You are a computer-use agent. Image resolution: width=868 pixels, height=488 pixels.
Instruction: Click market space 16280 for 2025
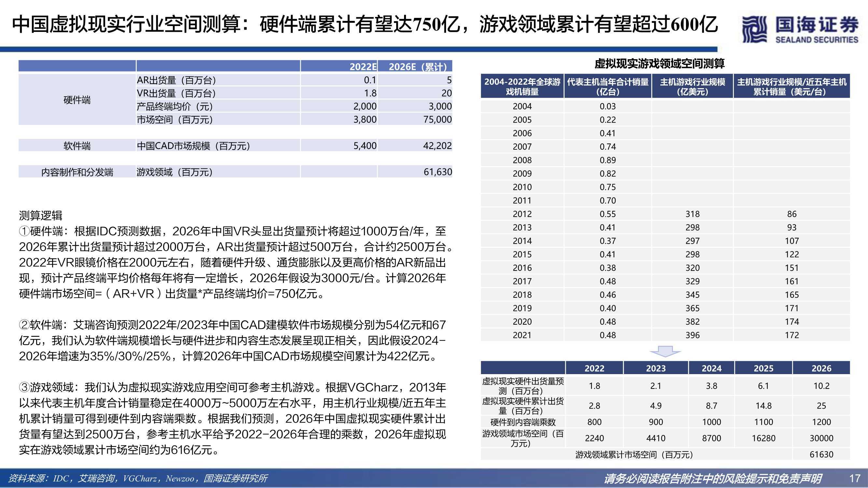point(763,438)
